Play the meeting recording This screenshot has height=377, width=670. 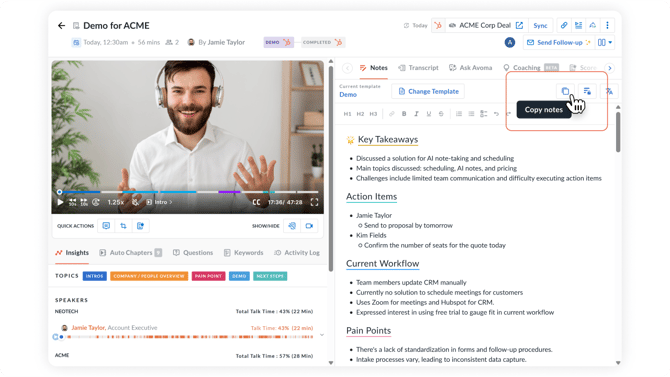point(60,202)
